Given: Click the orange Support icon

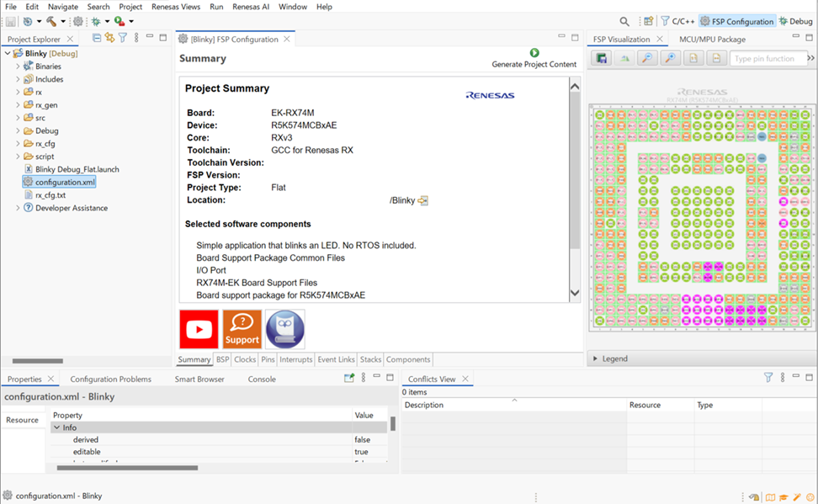Looking at the screenshot, I should pos(242,329).
